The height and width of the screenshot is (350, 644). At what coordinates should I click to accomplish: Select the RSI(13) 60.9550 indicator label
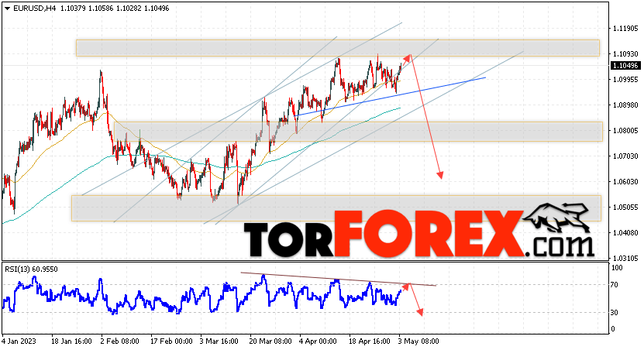pos(31,269)
